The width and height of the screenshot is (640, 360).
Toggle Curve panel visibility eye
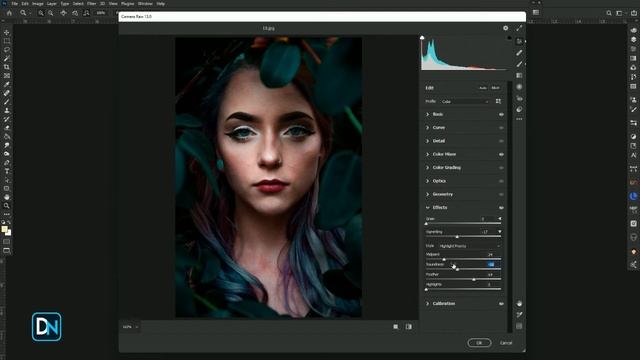tap(501, 128)
